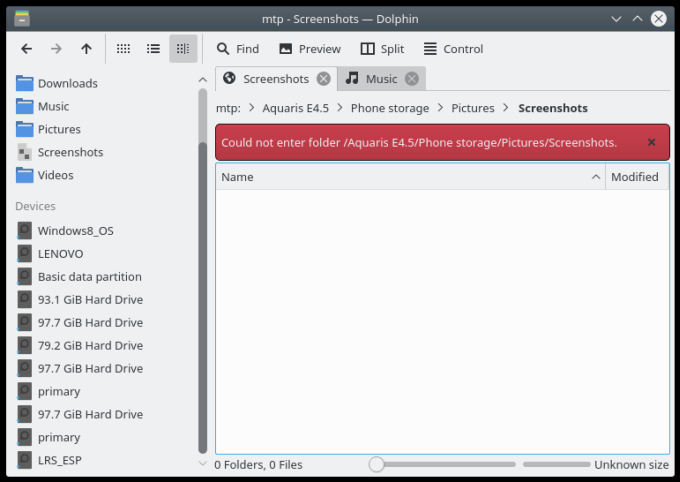This screenshot has height=482, width=680.
Task: Click the Videos folder icon
Action: pos(24,175)
